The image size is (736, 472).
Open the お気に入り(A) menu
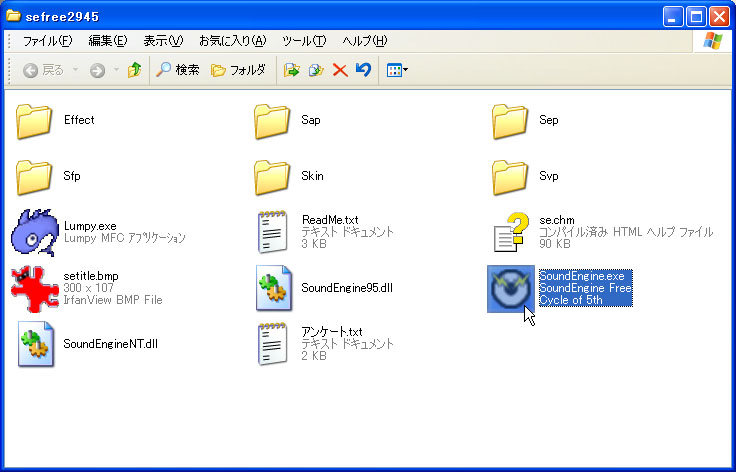232,41
